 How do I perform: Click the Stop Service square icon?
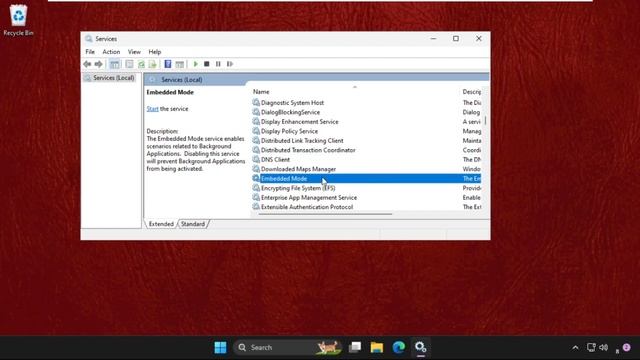[207, 64]
